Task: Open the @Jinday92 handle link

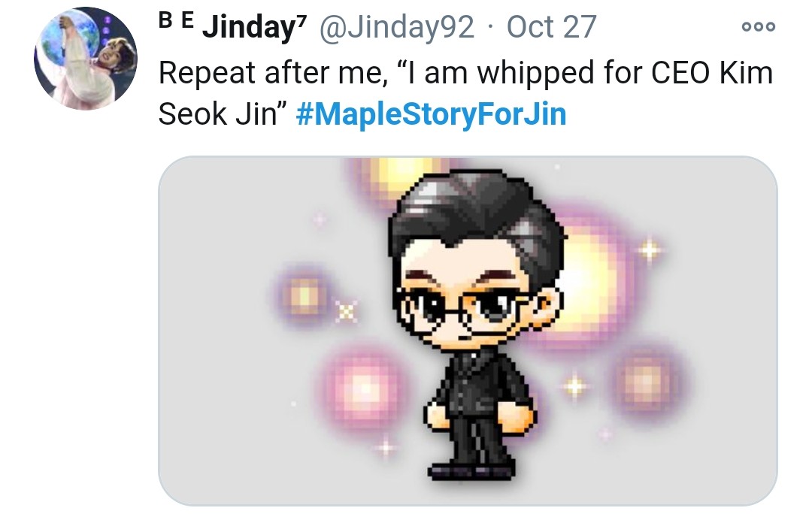Action: coord(397,26)
